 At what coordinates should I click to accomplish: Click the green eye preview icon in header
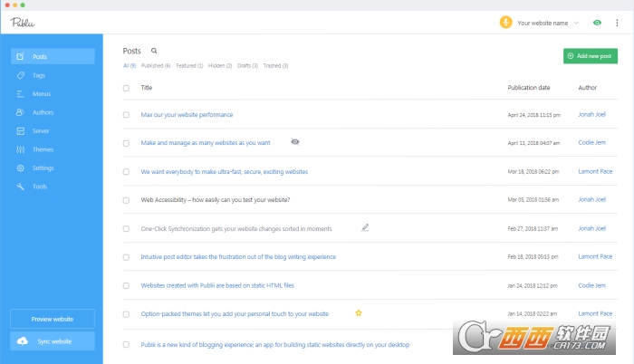click(597, 23)
